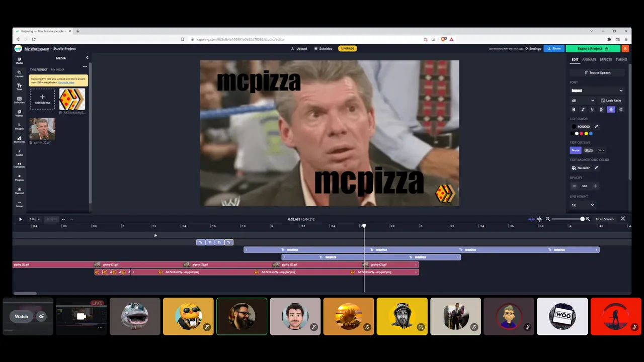644x362 pixels.
Task: Open media panel three-dot options
Action: pos(85,66)
